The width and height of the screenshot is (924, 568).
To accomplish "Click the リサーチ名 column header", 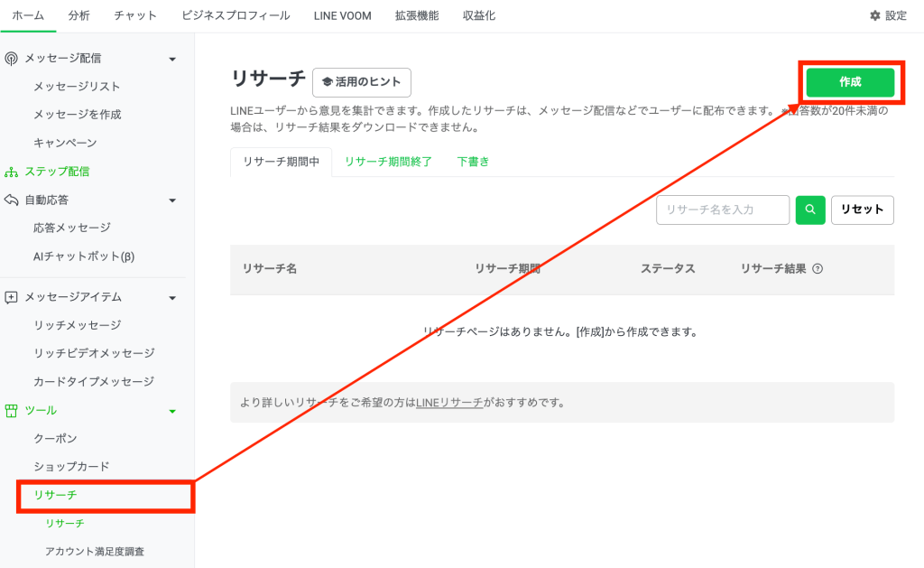I will pyautogui.click(x=270, y=269).
